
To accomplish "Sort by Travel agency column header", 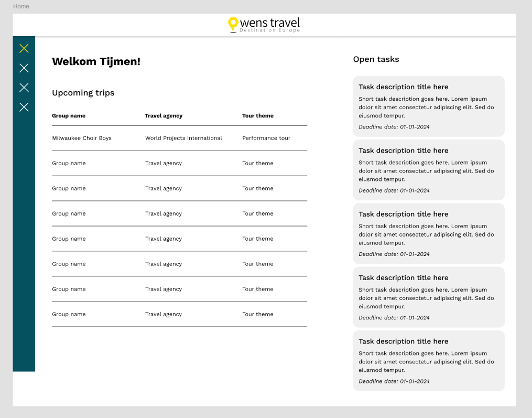I will [x=164, y=116].
